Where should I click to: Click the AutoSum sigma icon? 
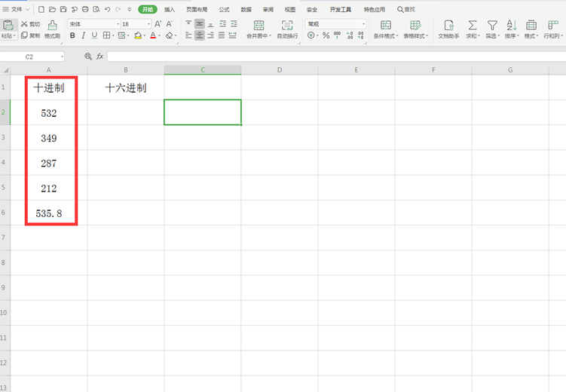click(x=473, y=25)
